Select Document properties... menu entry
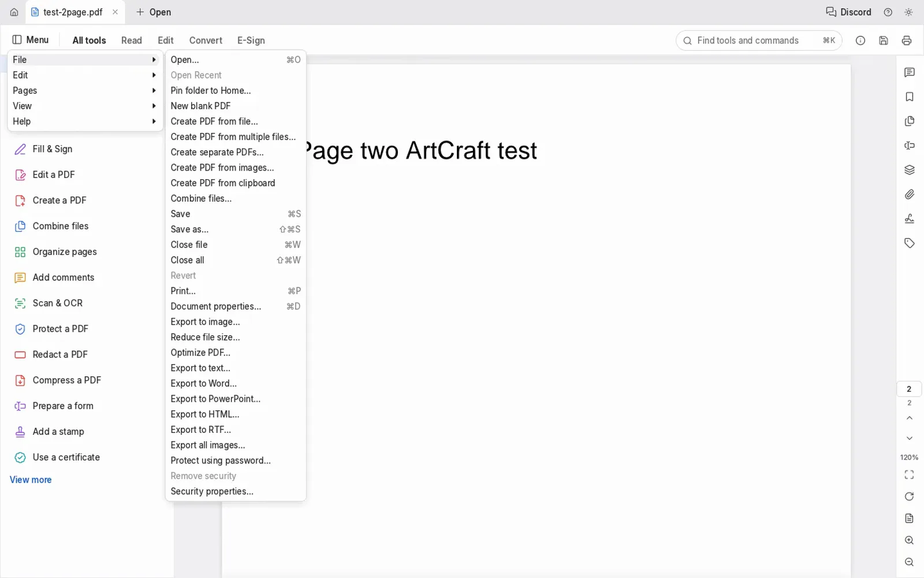 coord(236,306)
